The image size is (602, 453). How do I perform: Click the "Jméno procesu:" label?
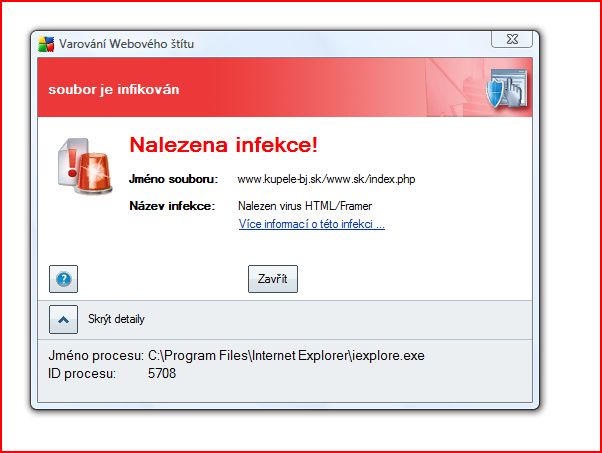click(95, 356)
